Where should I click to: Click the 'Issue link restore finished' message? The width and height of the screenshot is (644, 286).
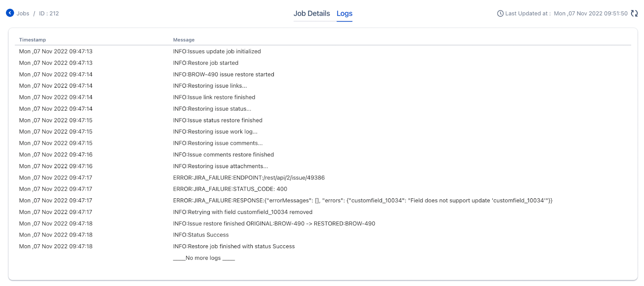pos(214,97)
